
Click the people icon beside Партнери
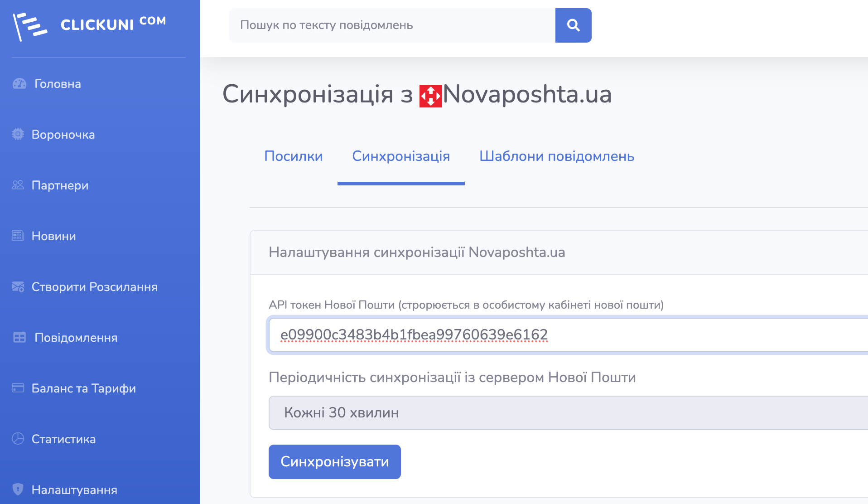pyautogui.click(x=18, y=185)
